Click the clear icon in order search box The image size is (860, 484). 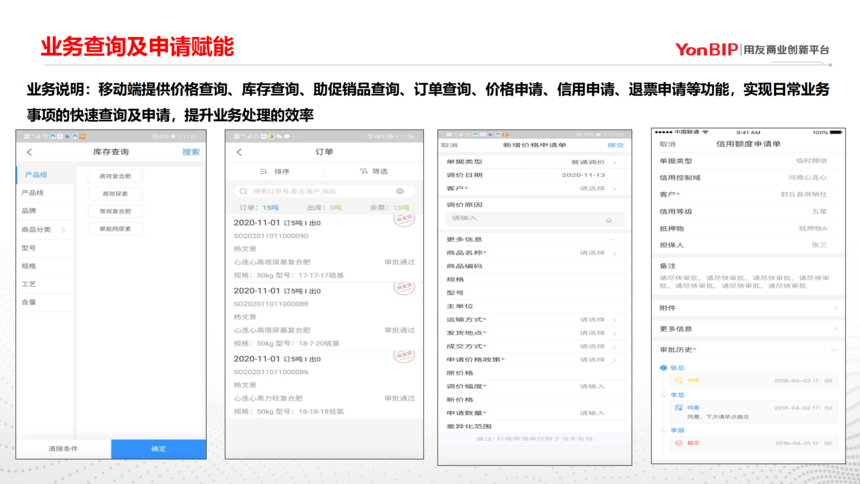(400, 191)
